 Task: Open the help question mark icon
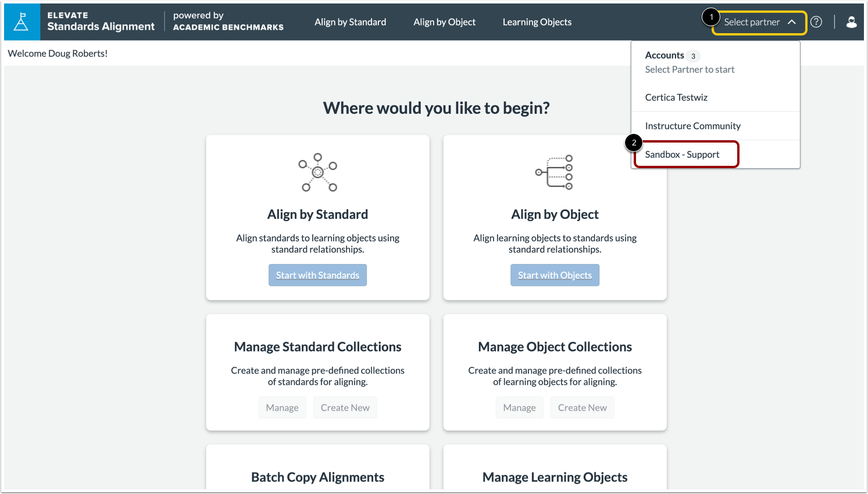click(816, 22)
